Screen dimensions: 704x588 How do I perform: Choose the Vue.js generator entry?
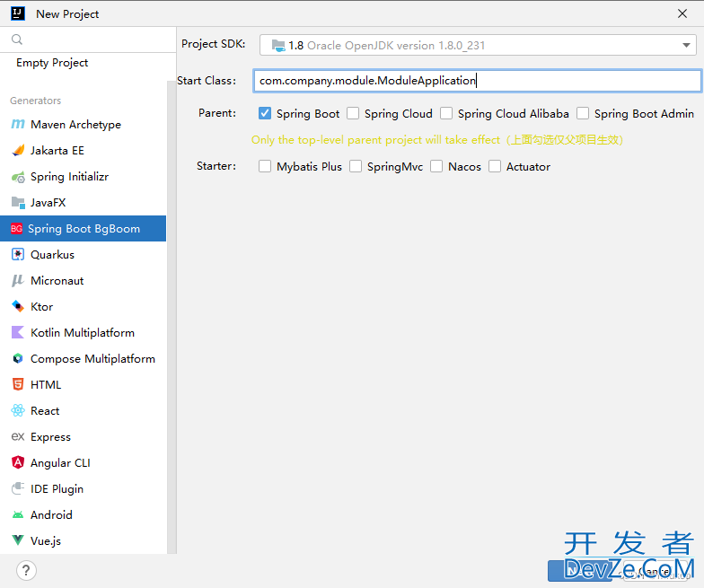tap(45, 541)
